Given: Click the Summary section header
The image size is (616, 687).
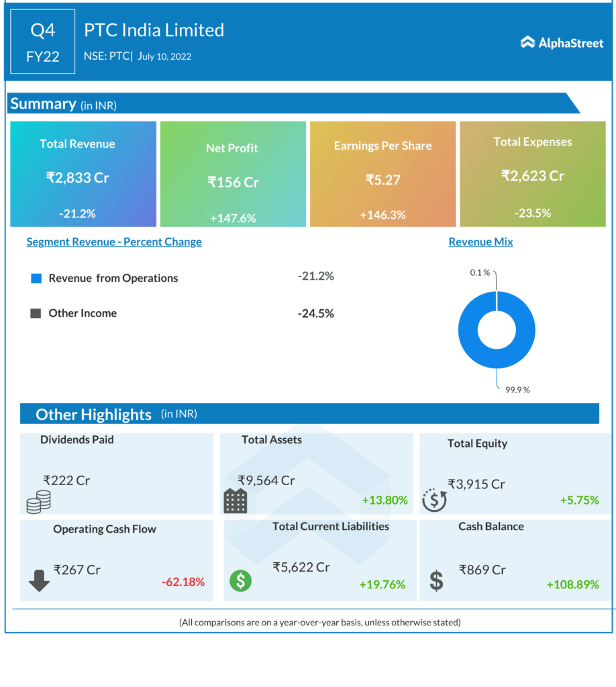Looking at the screenshot, I should point(43,104).
